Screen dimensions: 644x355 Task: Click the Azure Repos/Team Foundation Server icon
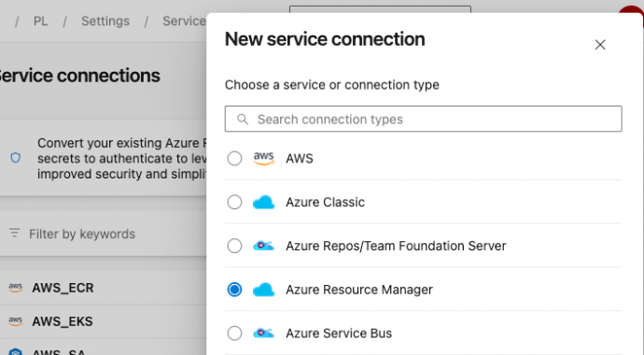point(264,246)
